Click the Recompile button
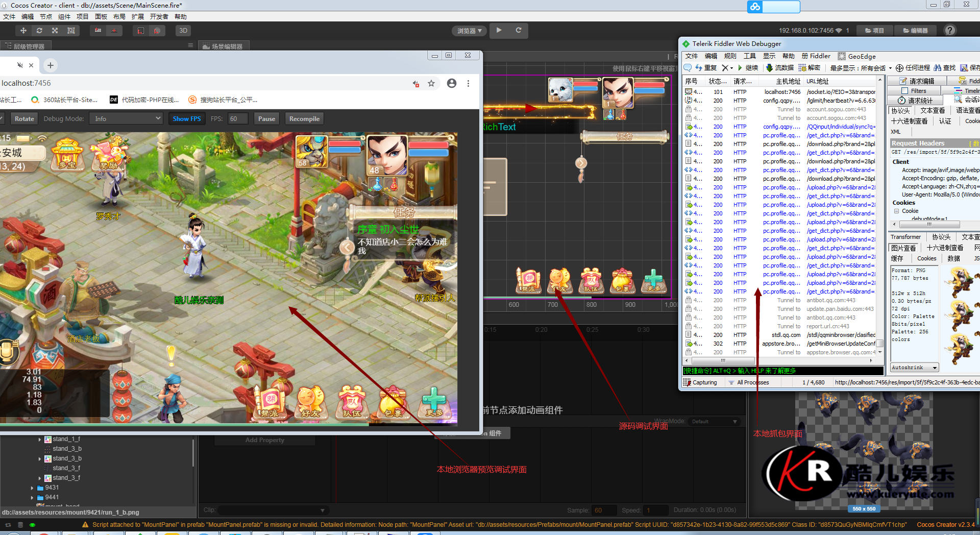The width and height of the screenshot is (980, 535). 304,118
